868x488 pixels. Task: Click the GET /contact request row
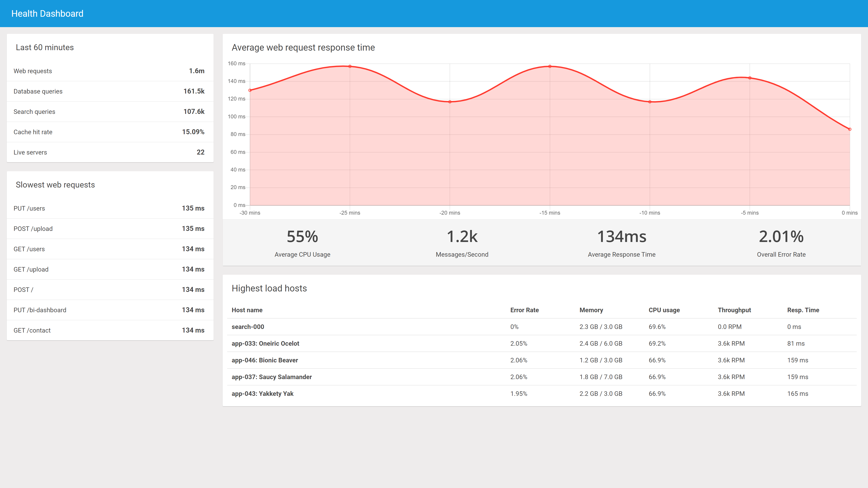click(x=110, y=330)
